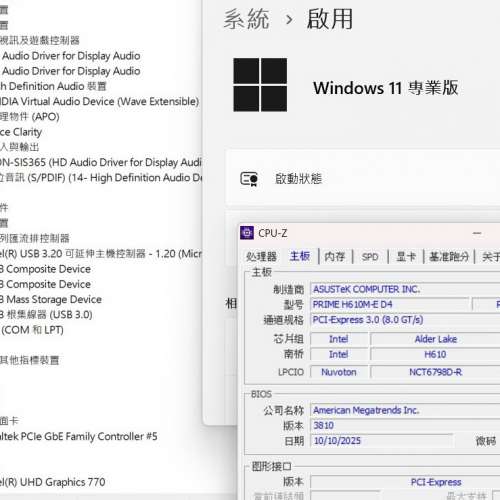The width and height of the screenshot is (500, 500).
Task: Click the BIOS date 10/10/2025 value
Action: [382, 441]
